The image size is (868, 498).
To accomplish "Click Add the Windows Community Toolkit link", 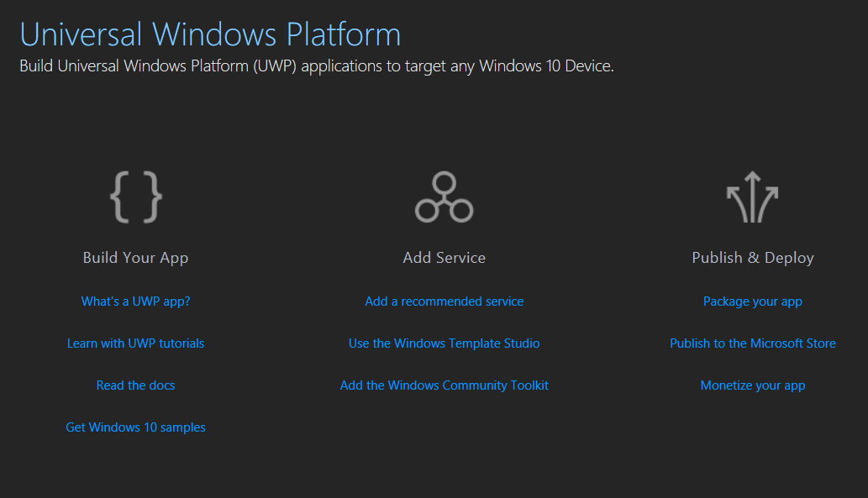I will click(x=444, y=385).
